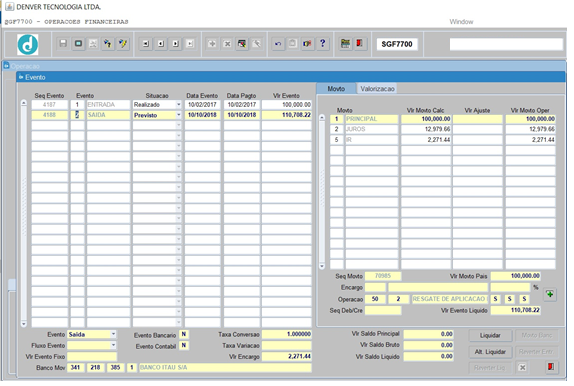
Task: Click the blank field at the toolbar's right end
Action: tap(506, 44)
